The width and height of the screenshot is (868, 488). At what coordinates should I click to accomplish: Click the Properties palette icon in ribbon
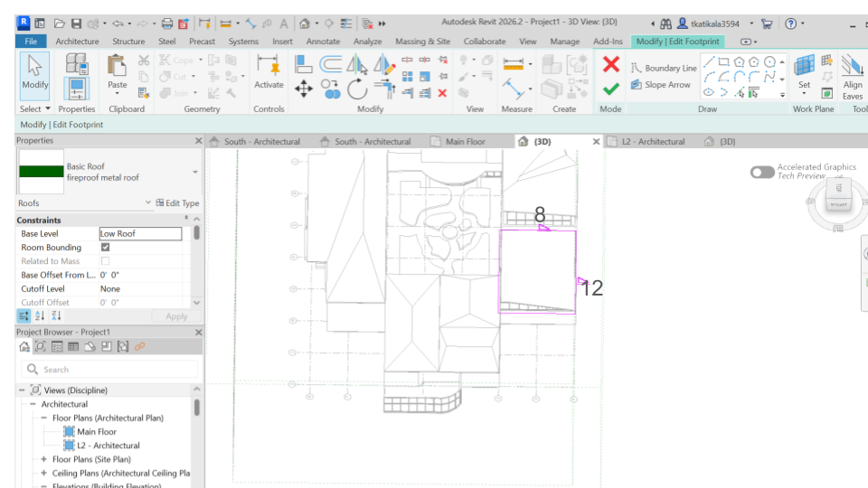pos(76,89)
